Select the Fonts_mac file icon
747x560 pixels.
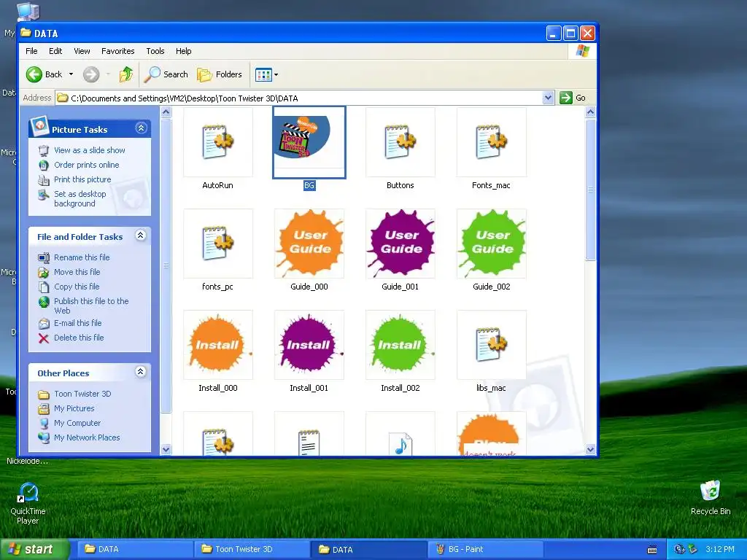click(491, 142)
